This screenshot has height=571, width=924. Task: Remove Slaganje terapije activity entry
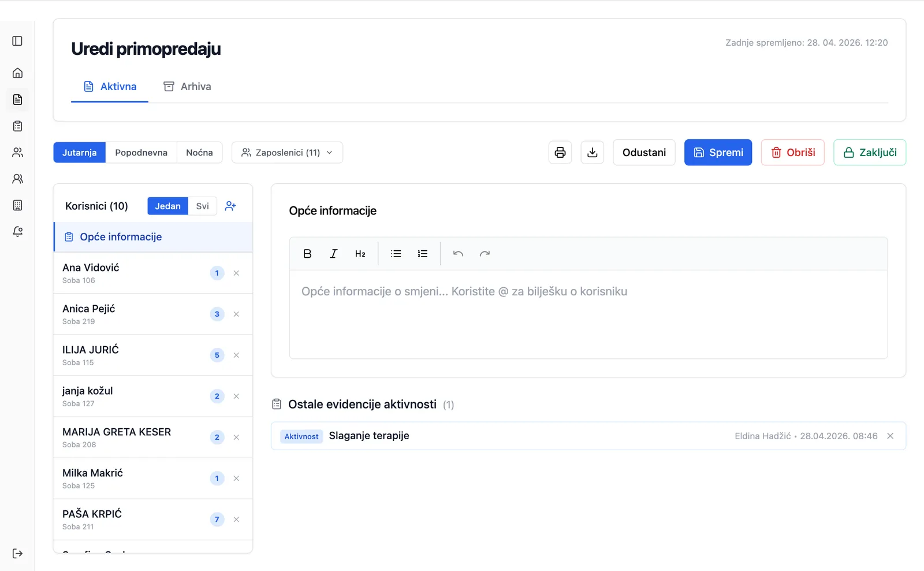891,436
